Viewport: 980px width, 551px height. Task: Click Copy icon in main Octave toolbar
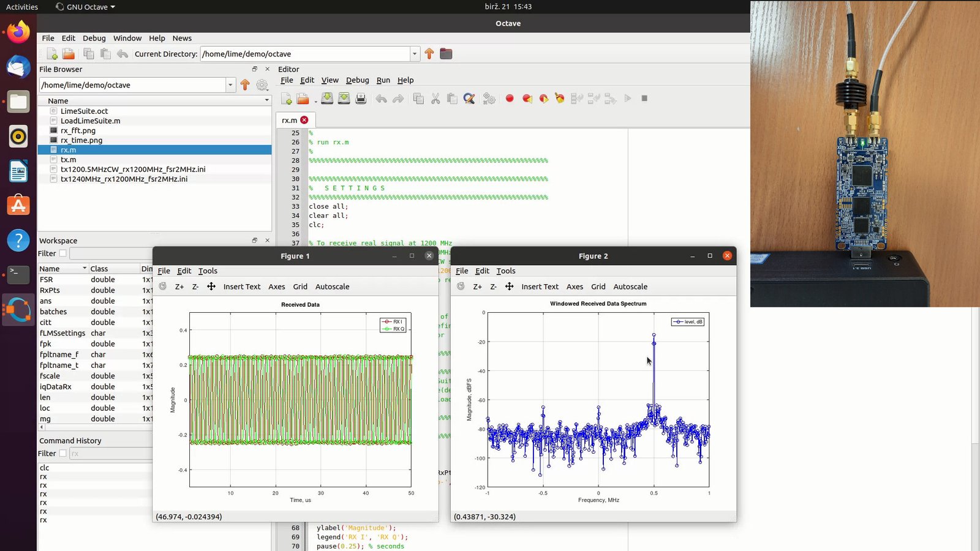(89, 54)
